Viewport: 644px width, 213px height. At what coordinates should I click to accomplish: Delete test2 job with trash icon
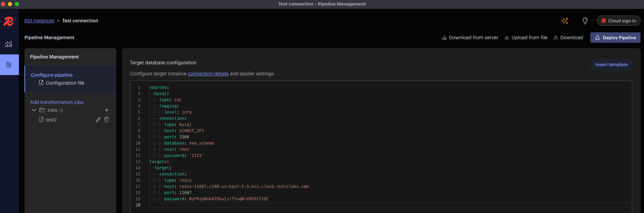coord(107,119)
